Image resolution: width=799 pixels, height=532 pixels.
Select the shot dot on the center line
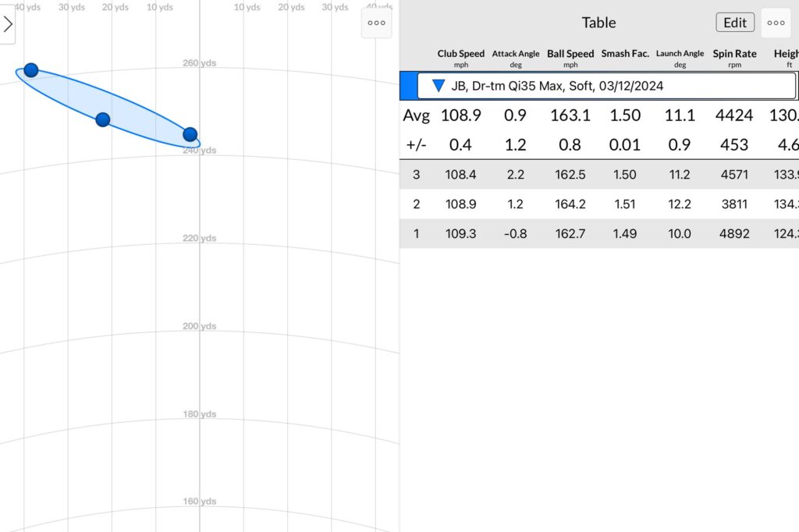click(190, 135)
